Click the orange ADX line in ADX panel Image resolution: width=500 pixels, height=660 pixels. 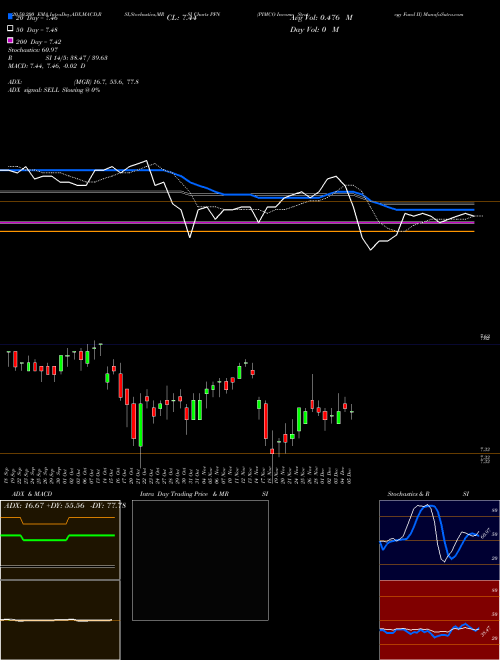pyautogui.click(x=58, y=520)
